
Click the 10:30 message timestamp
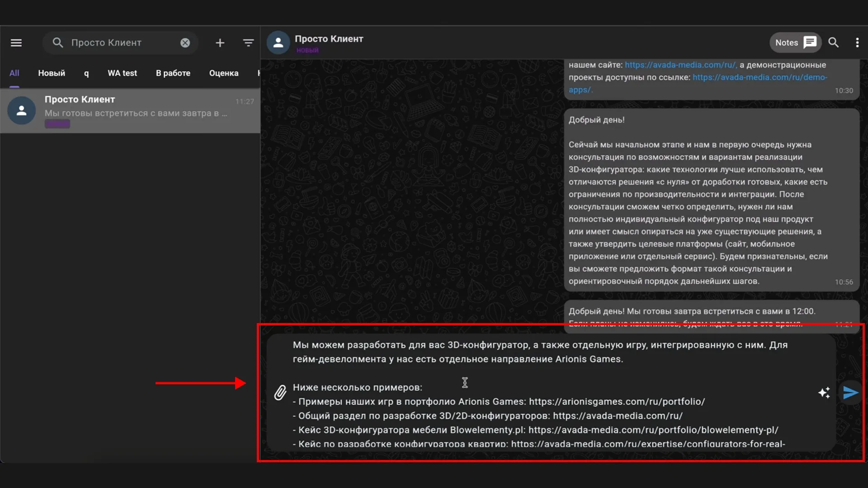point(844,90)
